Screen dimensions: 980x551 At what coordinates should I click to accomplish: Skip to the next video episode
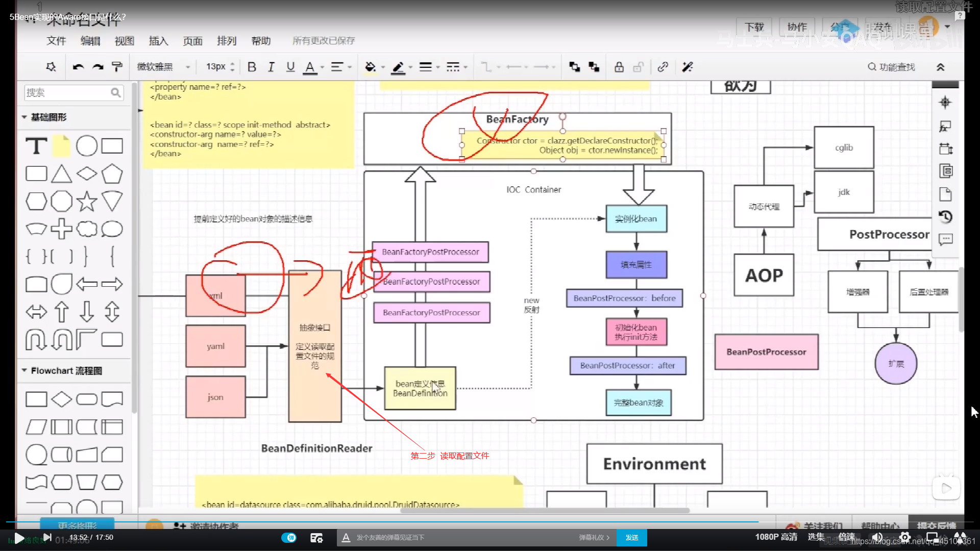(x=47, y=537)
